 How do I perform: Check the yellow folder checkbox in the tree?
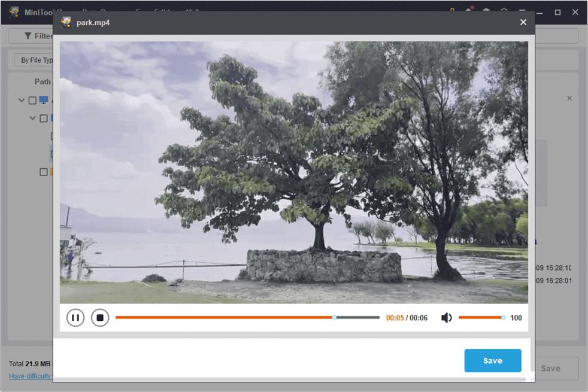coord(43,172)
